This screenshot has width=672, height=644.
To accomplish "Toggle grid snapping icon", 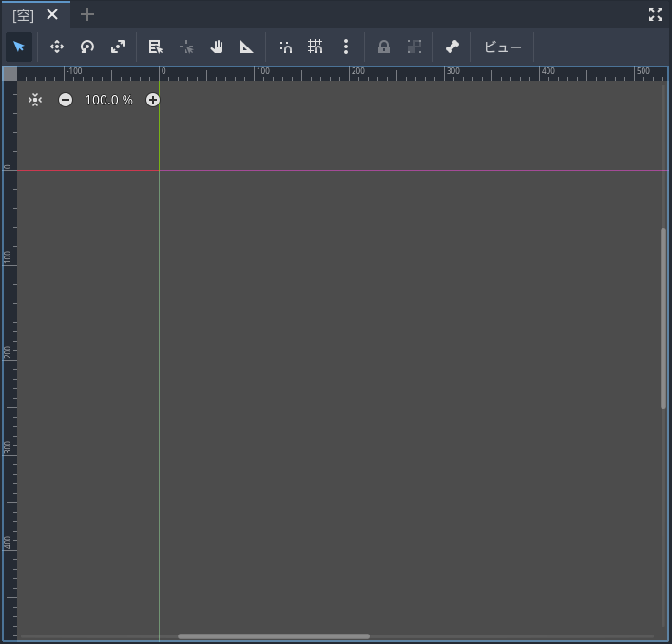I will [x=316, y=47].
